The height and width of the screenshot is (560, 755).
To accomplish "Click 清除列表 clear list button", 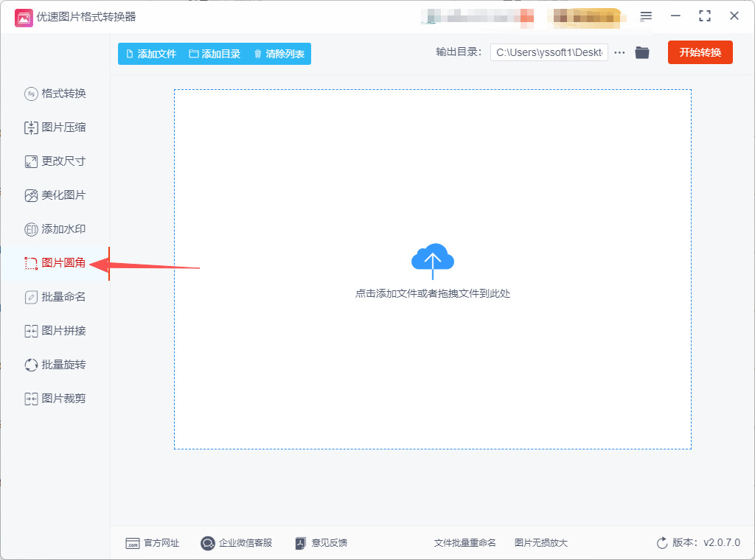I will point(279,54).
